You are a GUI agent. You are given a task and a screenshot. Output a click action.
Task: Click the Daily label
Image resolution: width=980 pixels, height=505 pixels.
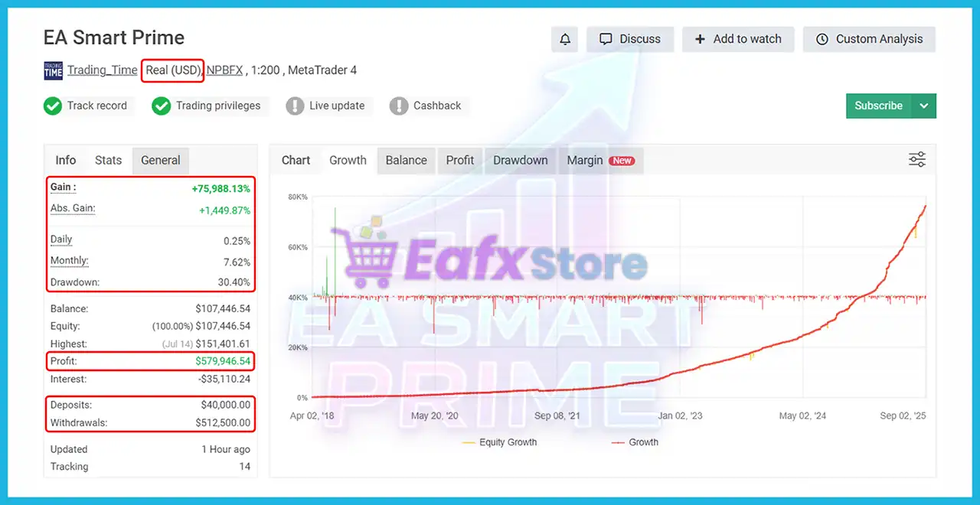coord(61,239)
